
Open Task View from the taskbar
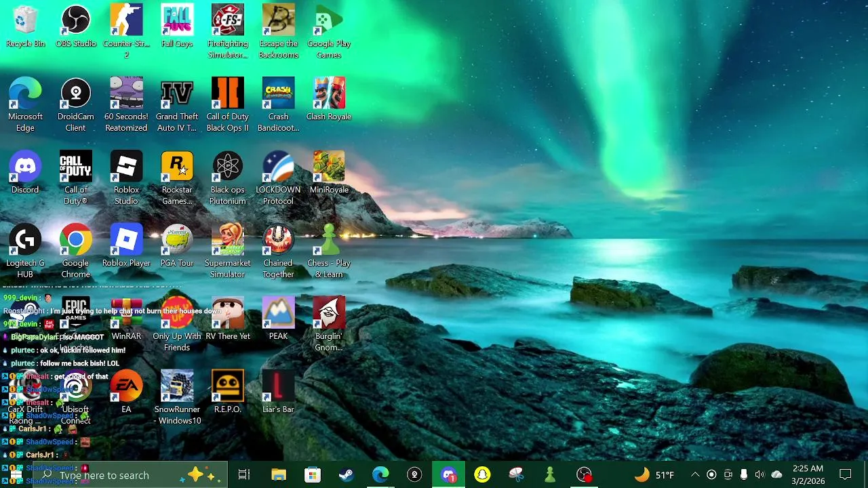click(244, 475)
